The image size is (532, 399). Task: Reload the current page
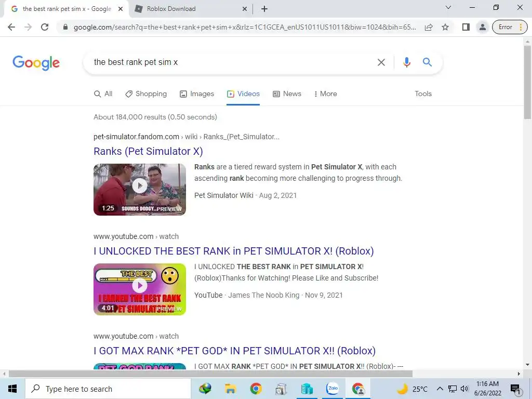coord(45,27)
